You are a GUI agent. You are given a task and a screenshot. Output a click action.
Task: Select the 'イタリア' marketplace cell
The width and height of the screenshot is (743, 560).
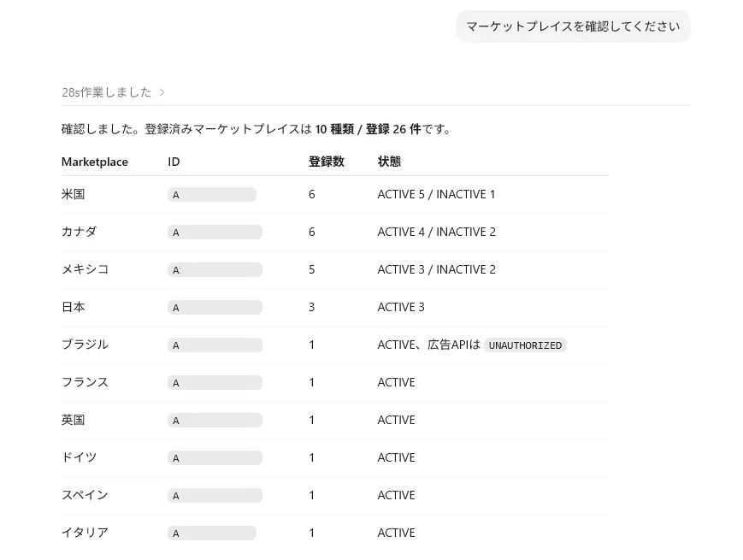point(86,533)
